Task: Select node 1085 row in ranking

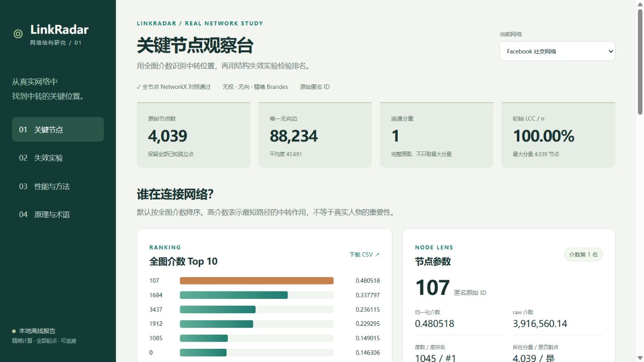Action: pos(265,338)
